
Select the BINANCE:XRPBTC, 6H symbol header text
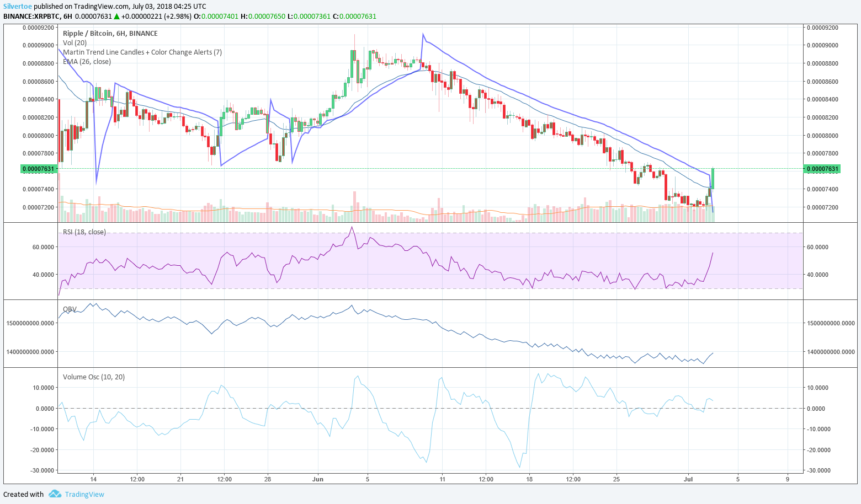tap(38, 17)
